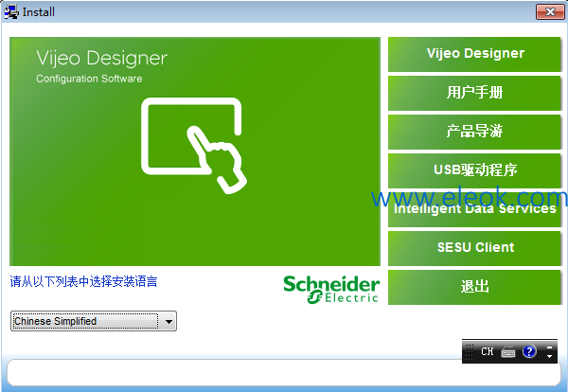Click the 请从以下列表中选择安装语言 label

click(83, 281)
